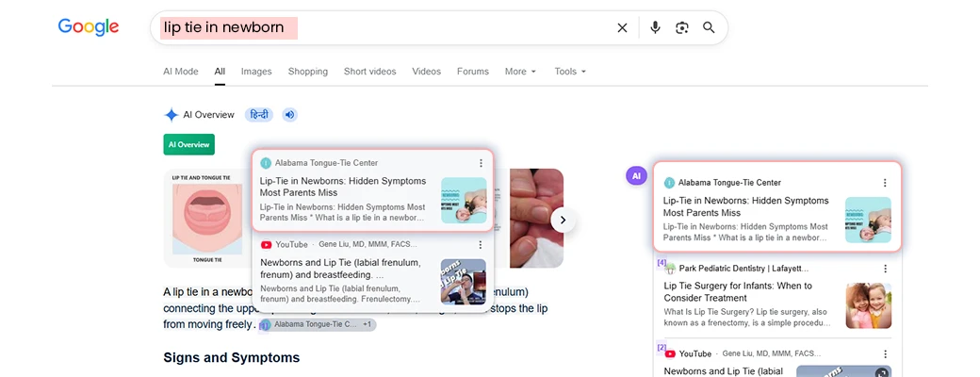Open options for sidebar YouTube Gene Liu card

[886, 353]
